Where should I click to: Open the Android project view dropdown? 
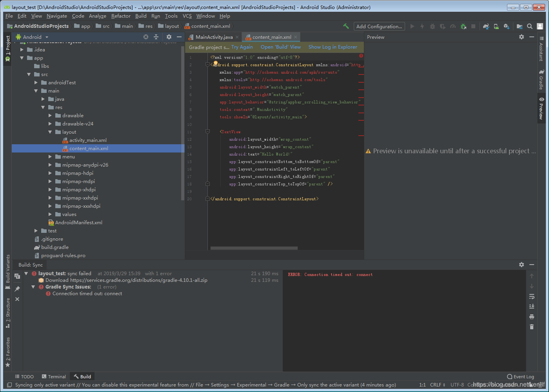coord(32,37)
